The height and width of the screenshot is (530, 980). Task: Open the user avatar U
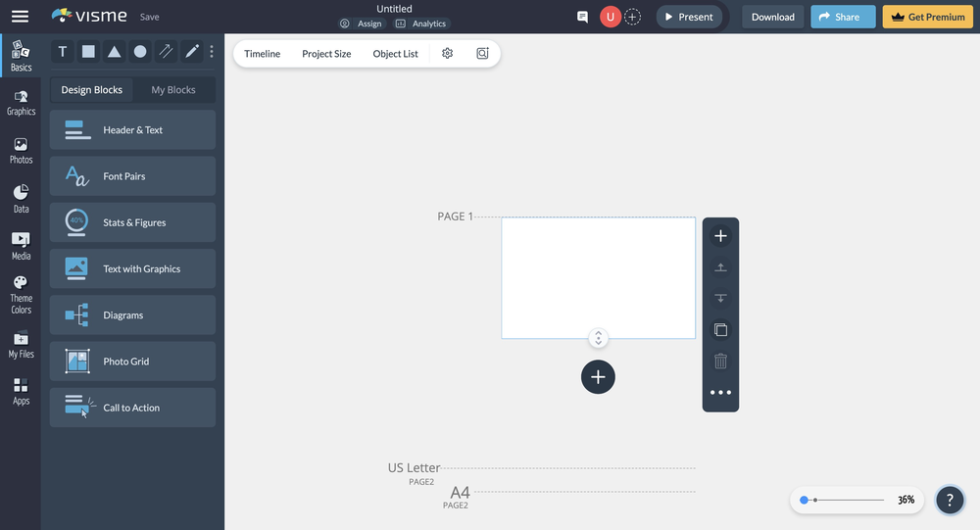pyautogui.click(x=610, y=17)
